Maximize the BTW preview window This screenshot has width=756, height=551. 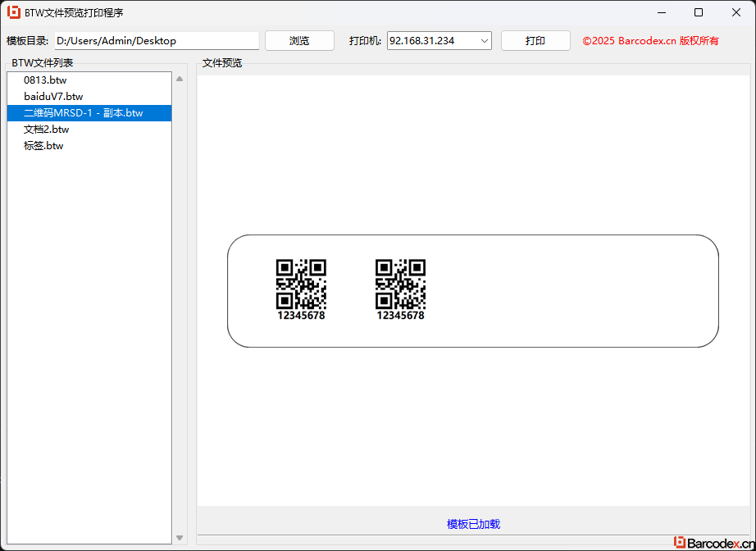point(698,12)
